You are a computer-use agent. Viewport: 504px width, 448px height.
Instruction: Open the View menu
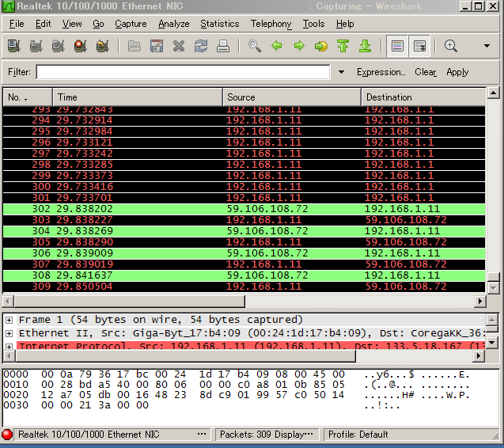pos(72,24)
